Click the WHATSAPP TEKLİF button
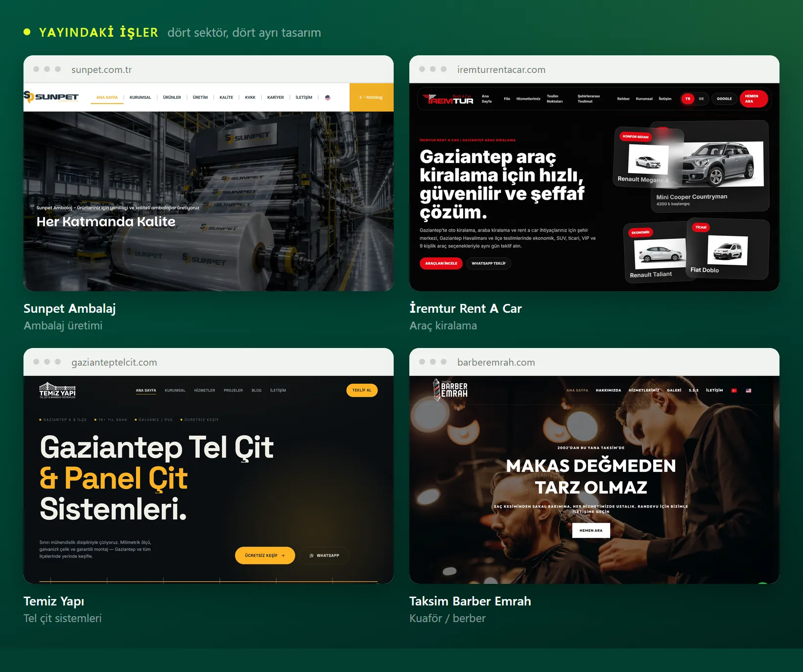 tap(489, 263)
